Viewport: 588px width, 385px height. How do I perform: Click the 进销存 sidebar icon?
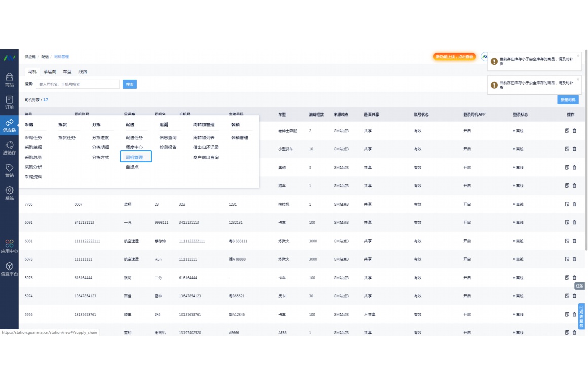pos(9,147)
